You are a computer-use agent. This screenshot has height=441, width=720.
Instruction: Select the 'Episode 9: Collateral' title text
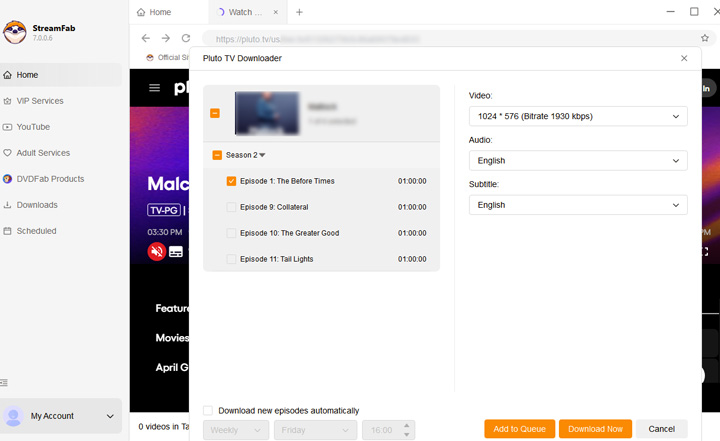tap(274, 207)
